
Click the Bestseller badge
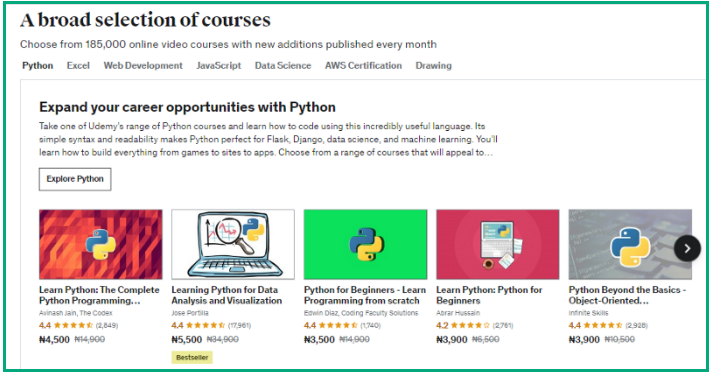click(x=192, y=358)
